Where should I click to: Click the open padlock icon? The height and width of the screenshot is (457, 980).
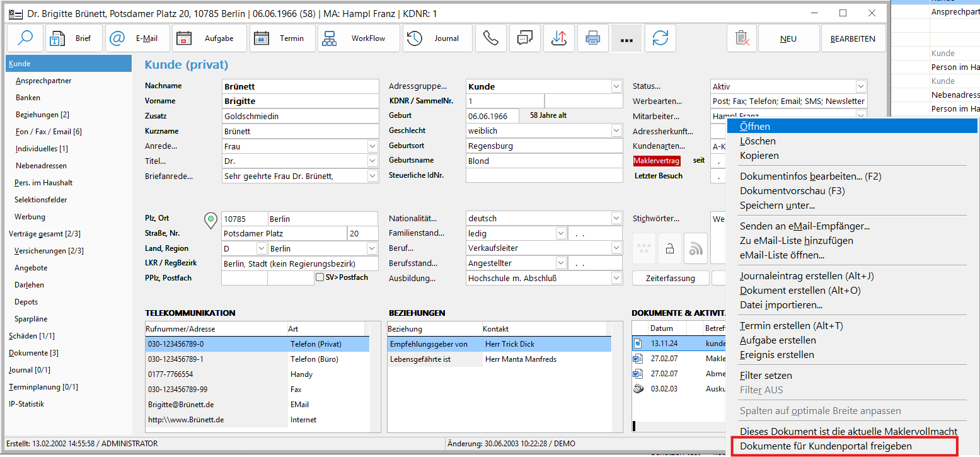tap(670, 248)
